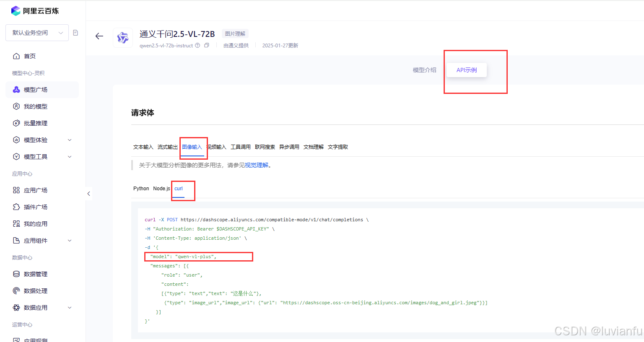Go back with the left arrow icon
644x342 pixels.
point(99,36)
